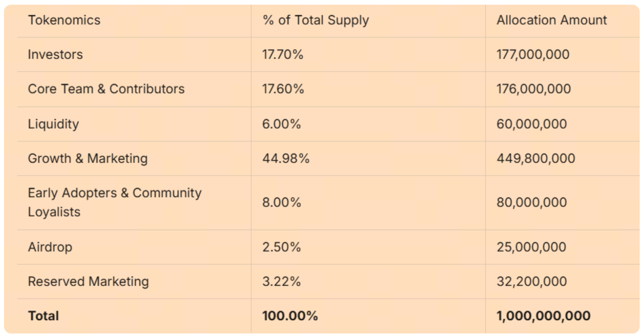Click the 44.98% percentage value
644x336 pixels.
pyautogui.click(x=286, y=158)
